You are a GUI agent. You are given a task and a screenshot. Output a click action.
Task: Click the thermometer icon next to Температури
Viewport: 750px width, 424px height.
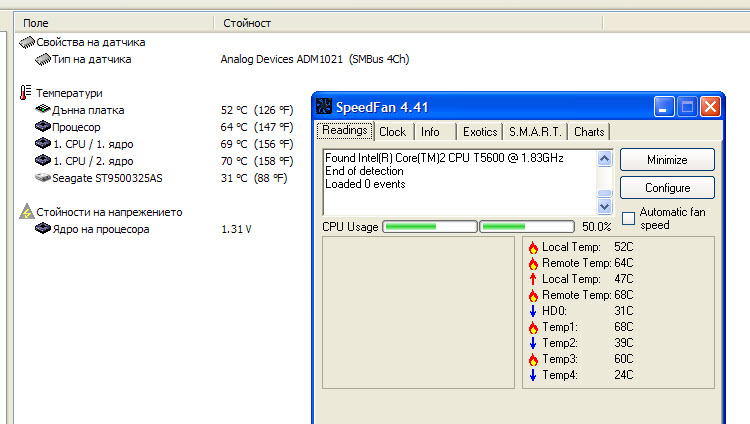point(25,92)
